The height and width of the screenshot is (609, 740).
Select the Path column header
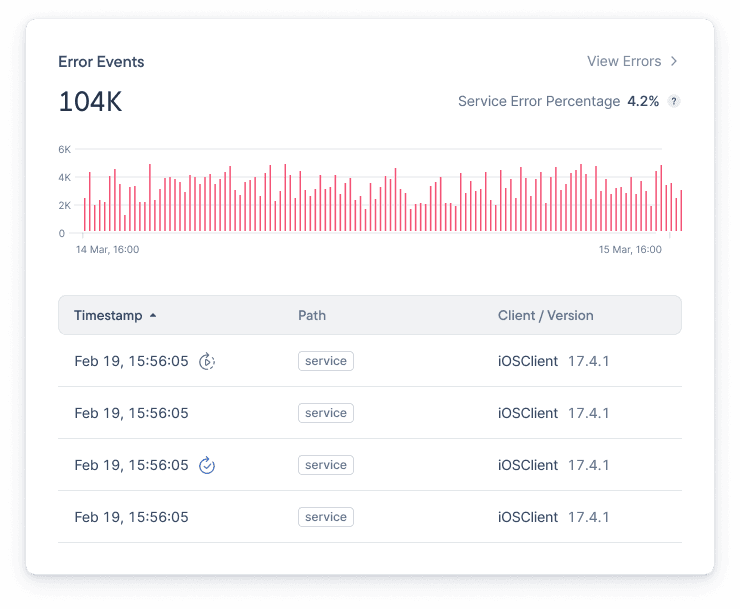pos(312,315)
